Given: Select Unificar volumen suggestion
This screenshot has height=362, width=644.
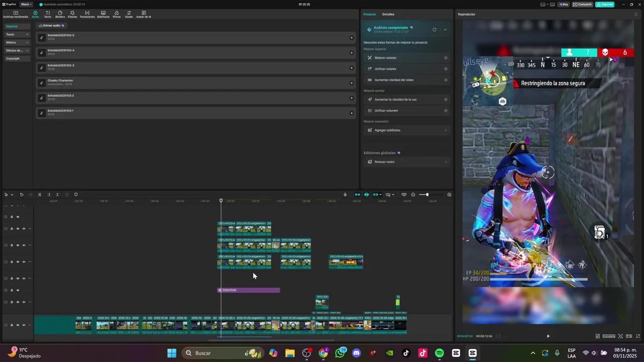Looking at the screenshot, I should tap(407, 111).
